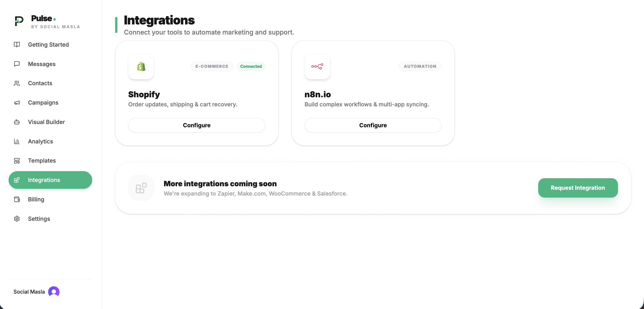This screenshot has height=309, width=644.
Task: Click the Contacts people icon
Action: [x=17, y=83]
